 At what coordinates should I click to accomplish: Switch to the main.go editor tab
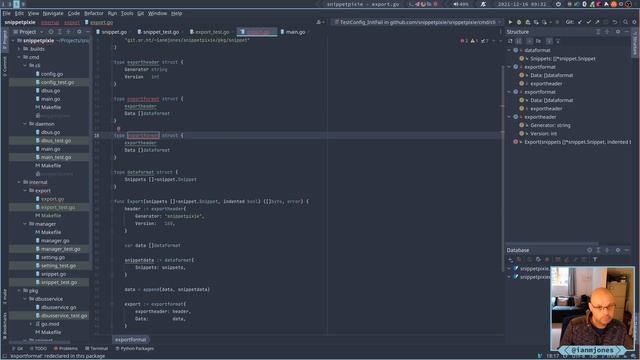(x=293, y=32)
